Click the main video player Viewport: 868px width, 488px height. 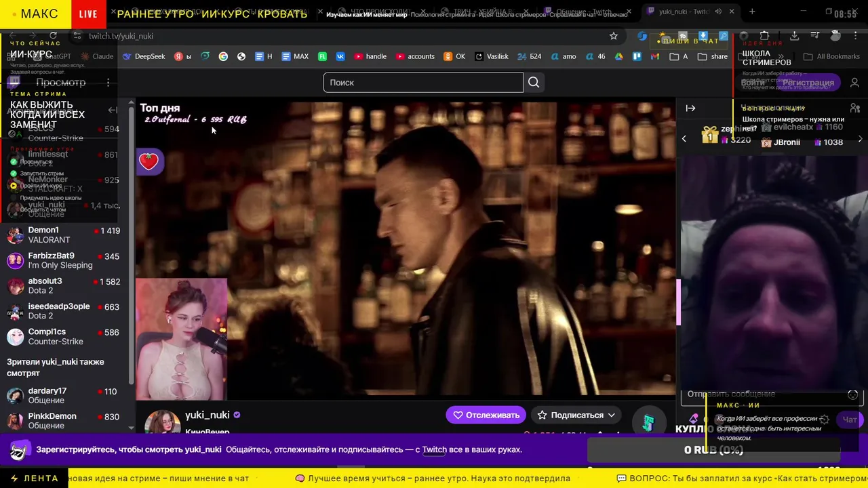(406, 247)
